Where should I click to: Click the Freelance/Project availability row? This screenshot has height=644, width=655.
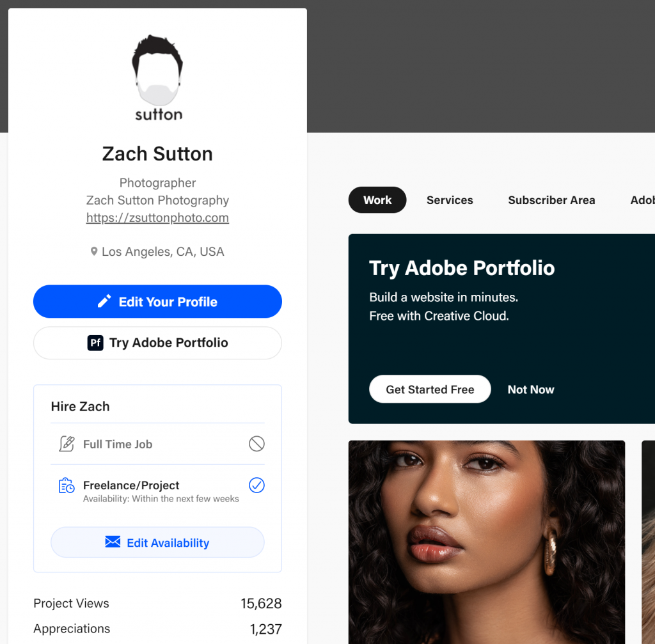coord(157,490)
